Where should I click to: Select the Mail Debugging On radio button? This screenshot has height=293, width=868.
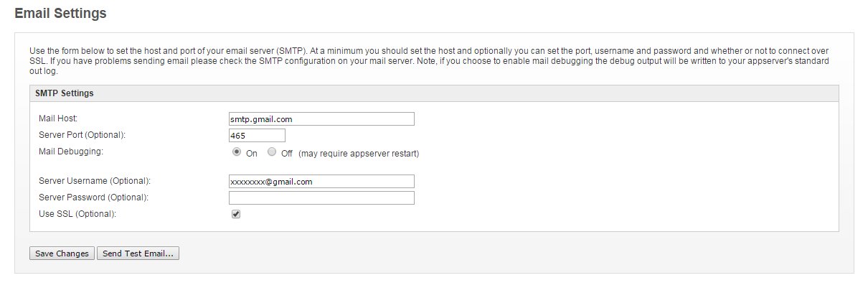[237, 152]
